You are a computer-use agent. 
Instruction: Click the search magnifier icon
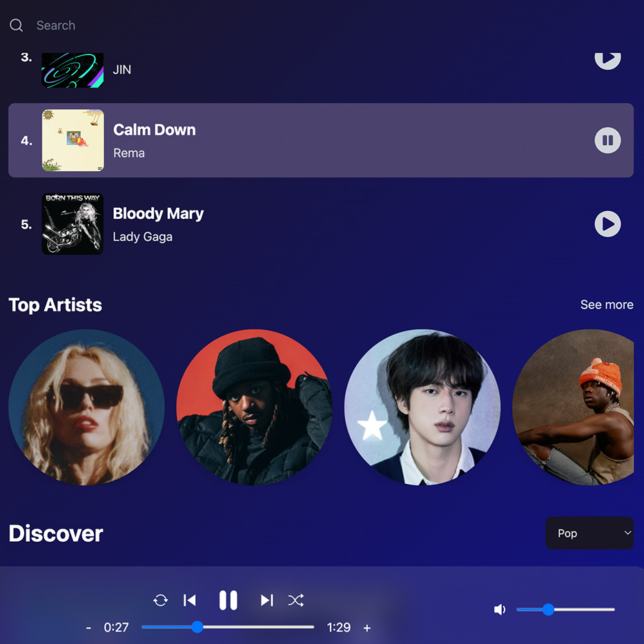[x=16, y=26]
